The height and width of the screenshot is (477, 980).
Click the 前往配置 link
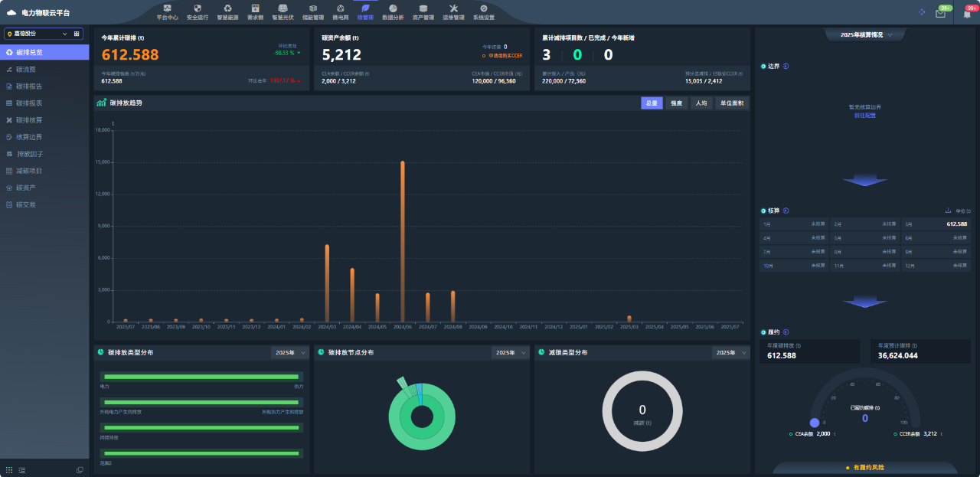coord(865,116)
